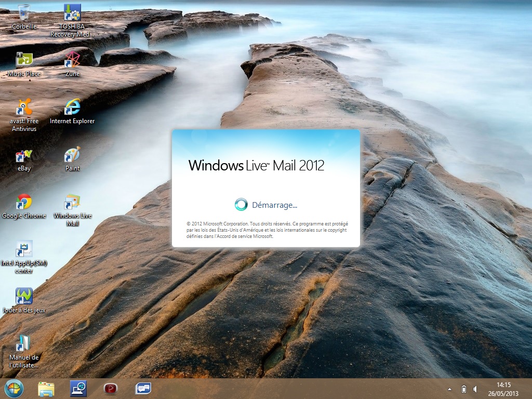Open File Explorer folder in taskbar
Image resolution: width=532 pixels, height=399 pixels.
pos(46,389)
